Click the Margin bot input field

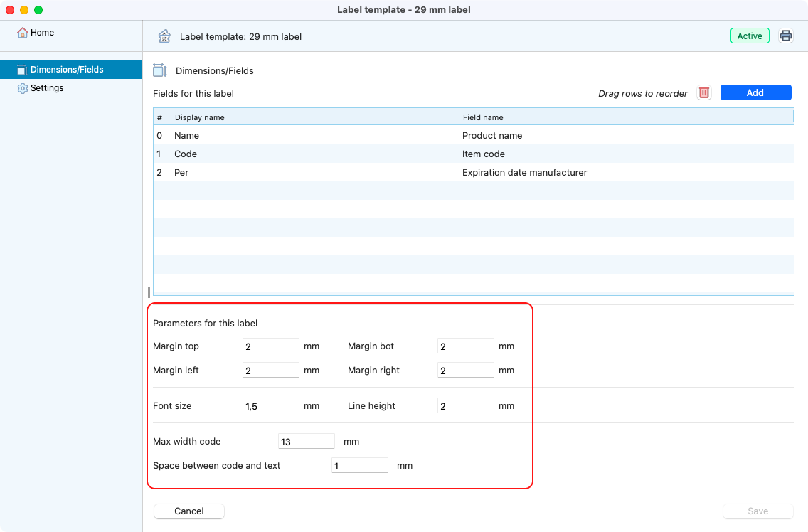pos(465,346)
